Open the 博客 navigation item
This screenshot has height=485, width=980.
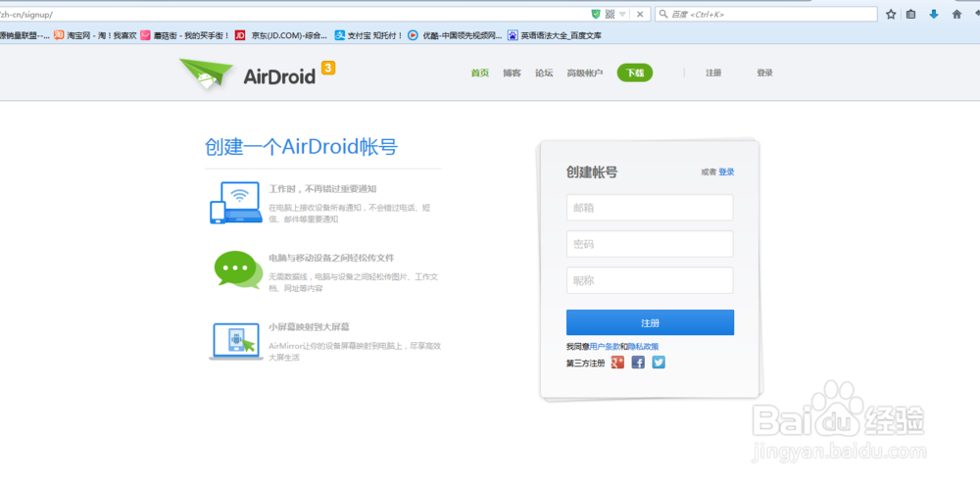click(512, 73)
